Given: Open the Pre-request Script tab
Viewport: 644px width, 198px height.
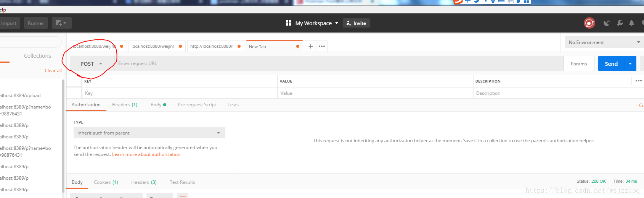Looking at the screenshot, I should (x=197, y=105).
